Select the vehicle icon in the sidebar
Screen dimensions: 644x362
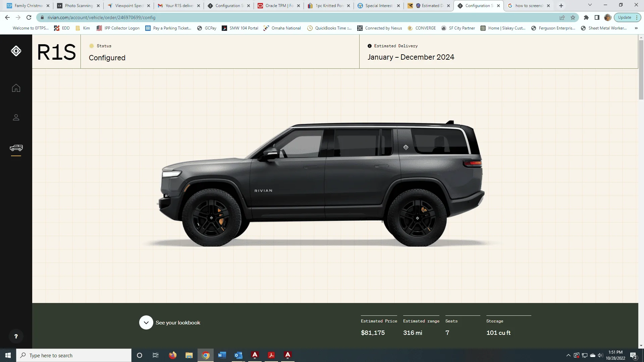(16, 148)
